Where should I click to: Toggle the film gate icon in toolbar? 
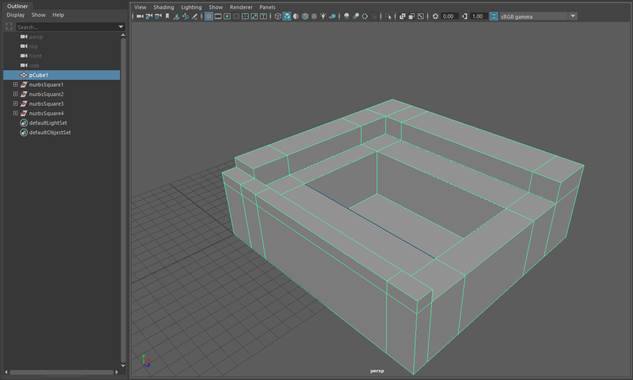[218, 17]
